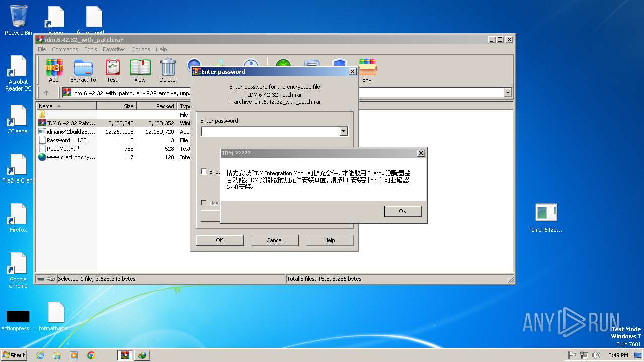
Task: Click the View toolbar icon
Action: [x=140, y=70]
